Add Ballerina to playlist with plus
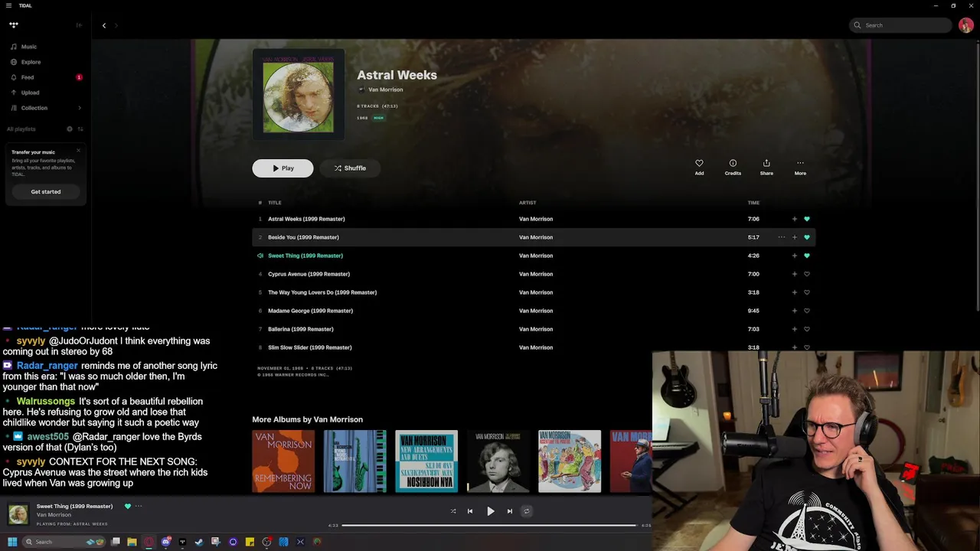Screen dimensions: 980x551 tap(794, 329)
